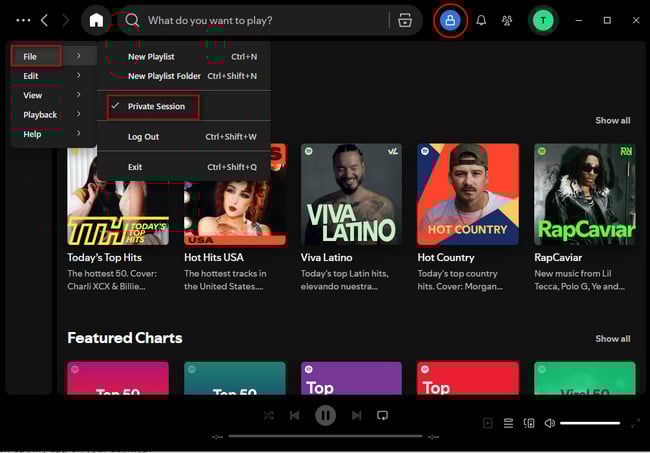Open full screen player icon

(x=635, y=423)
